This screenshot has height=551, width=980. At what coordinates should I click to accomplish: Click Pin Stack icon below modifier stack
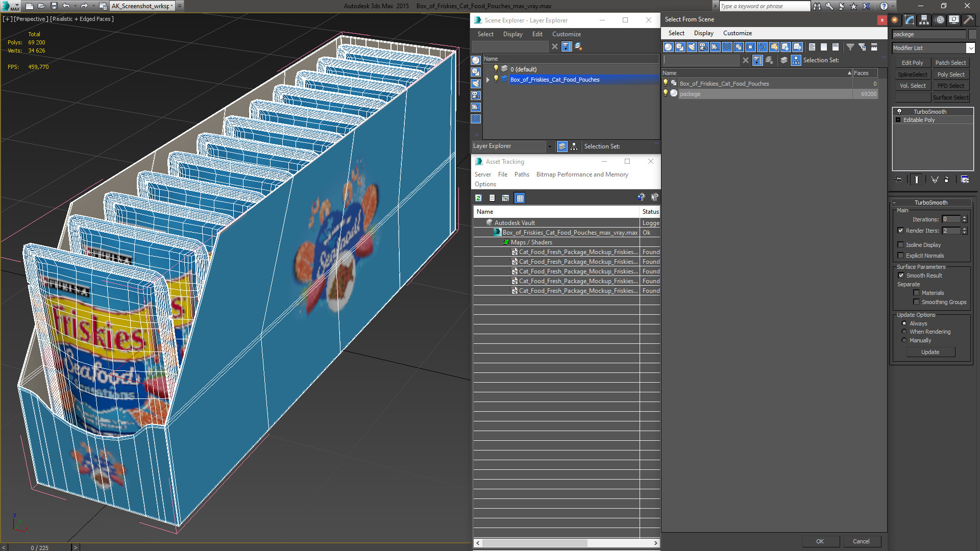point(899,180)
